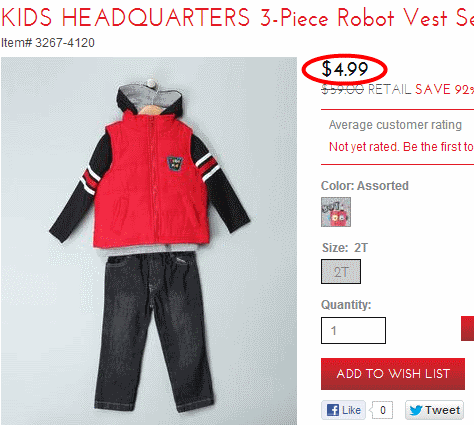Click 'Not yet rated. Be the first' link
This screenshot has width=474, height=425.
coord(401,147)
